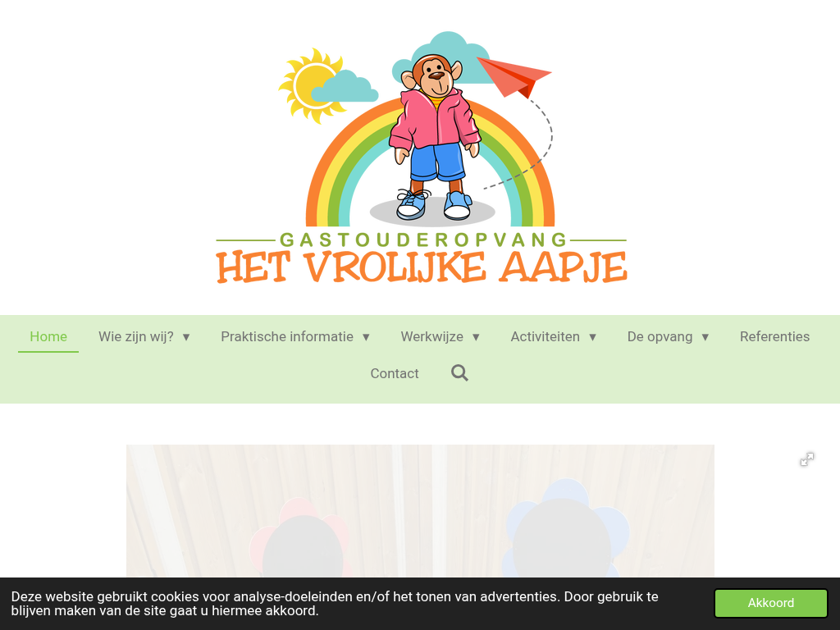Expand the Praktische informatie dropdown arrow
Viewport: 840px width, 630px height.
click(x=366, y=337)
